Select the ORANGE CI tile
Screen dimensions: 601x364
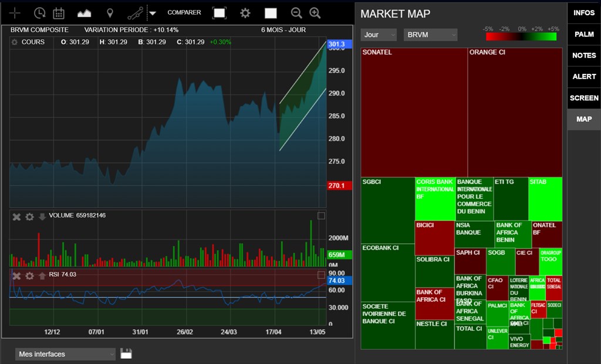point(515,112)
